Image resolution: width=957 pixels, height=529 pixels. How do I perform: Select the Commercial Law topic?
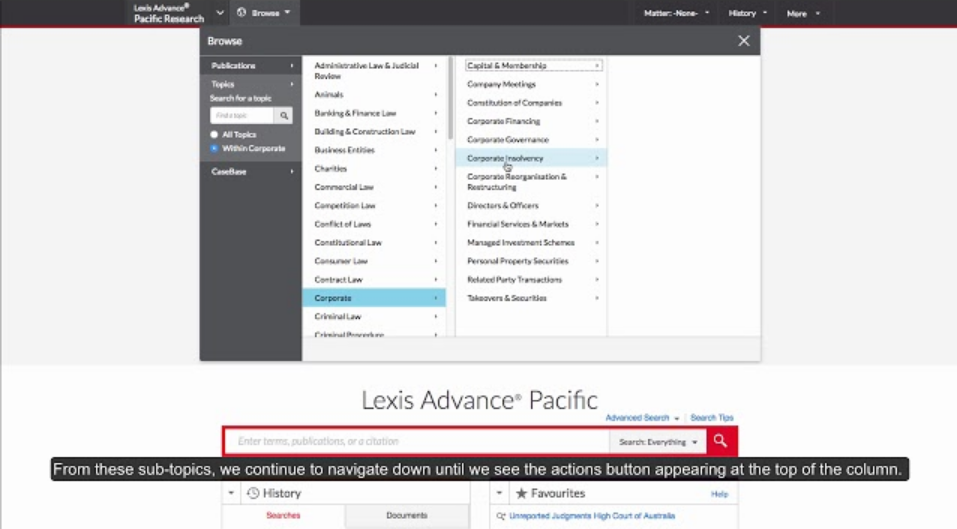coord(374,187)
